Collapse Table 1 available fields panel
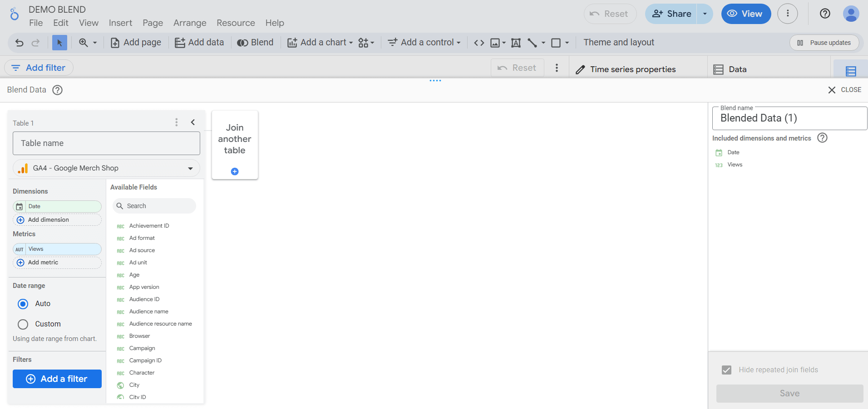This screenshot has height=409, width=868. [193, 122]
